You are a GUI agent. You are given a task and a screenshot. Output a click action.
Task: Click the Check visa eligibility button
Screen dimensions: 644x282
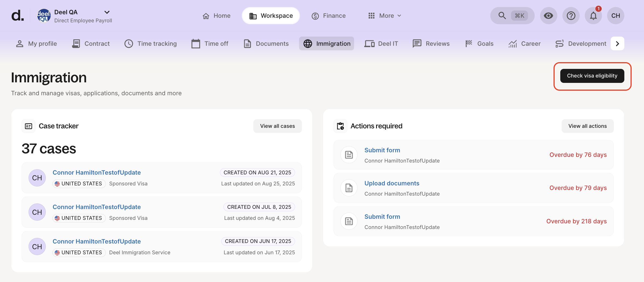point(592,76)
